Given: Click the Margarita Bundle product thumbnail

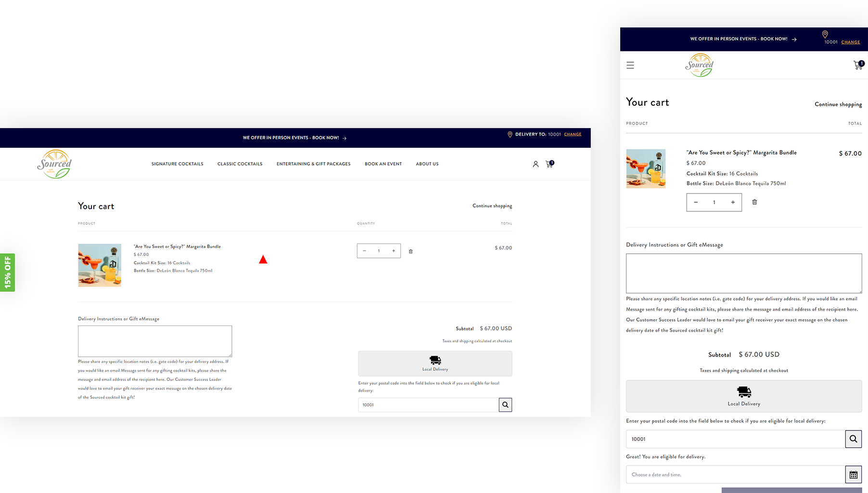Looking at the screenshot, I should pos(100,265).
